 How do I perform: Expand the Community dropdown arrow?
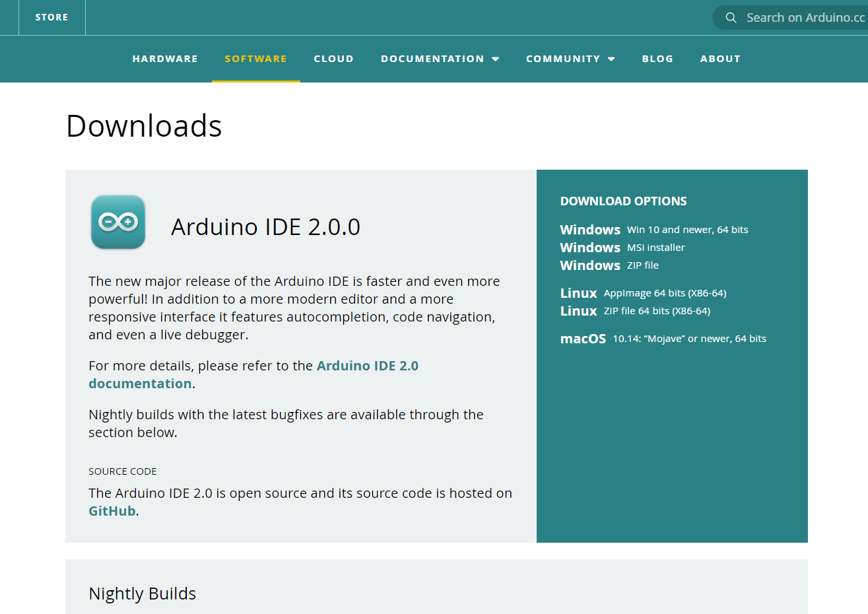click(x=611, y=59)
